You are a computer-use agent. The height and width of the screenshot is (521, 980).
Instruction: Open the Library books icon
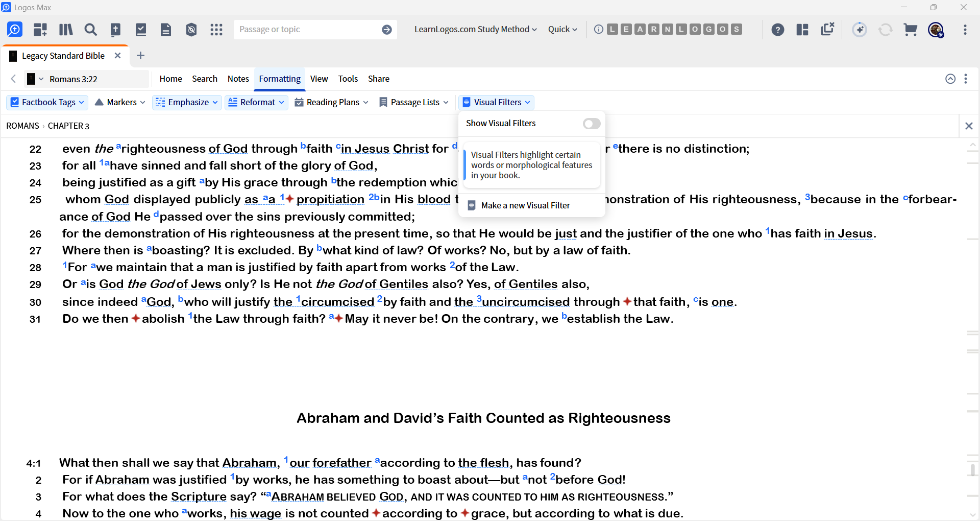click(x=66, y=30)
